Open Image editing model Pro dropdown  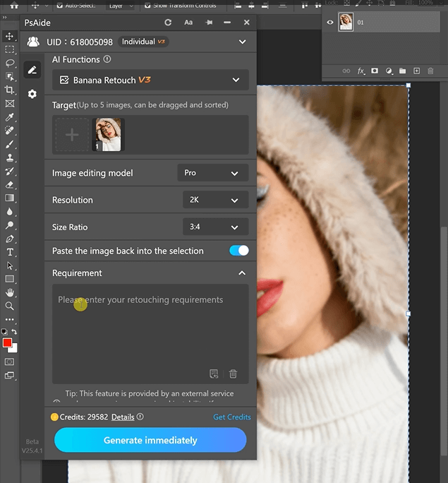click(213, 173)
